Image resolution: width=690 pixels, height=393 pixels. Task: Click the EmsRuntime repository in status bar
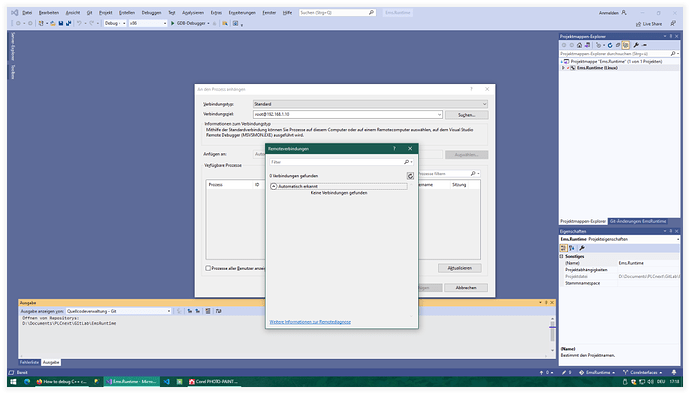(x=597, y=372)
